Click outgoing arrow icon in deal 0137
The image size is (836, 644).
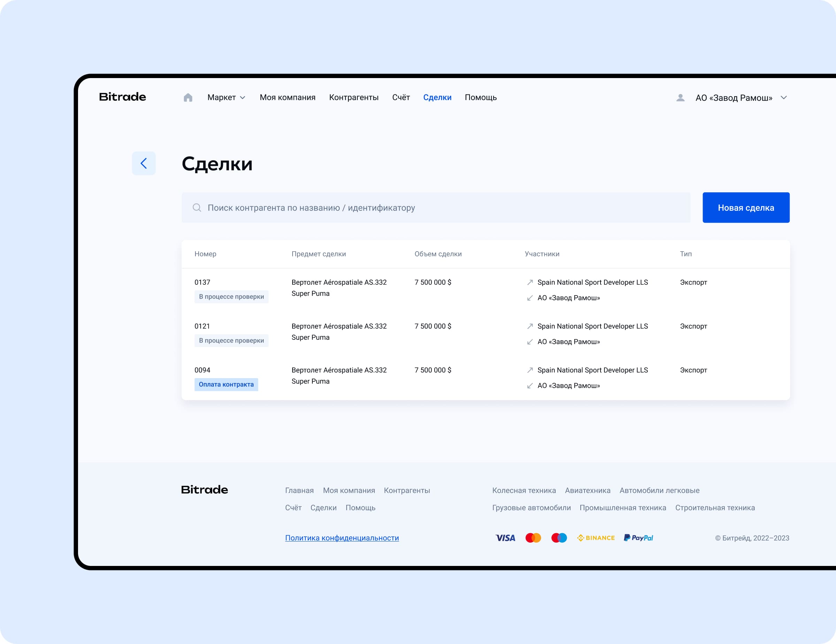(530, 282)
